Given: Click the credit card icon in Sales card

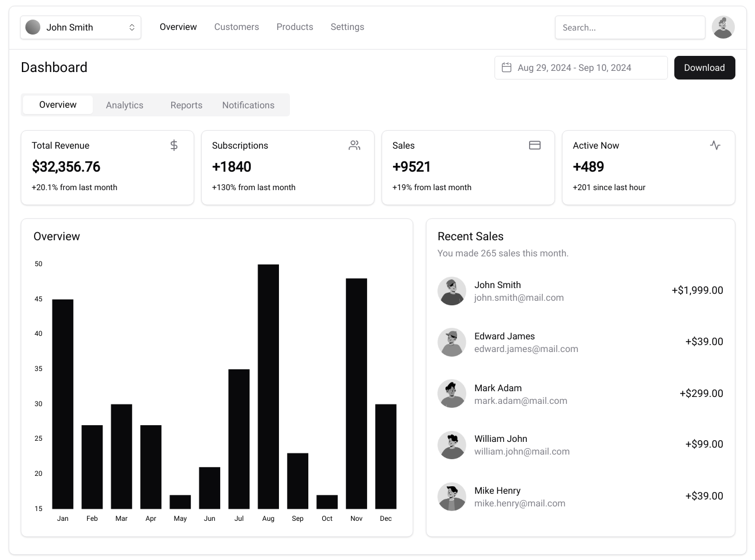Looking at the screenshot, I should [x=535, y=145].
